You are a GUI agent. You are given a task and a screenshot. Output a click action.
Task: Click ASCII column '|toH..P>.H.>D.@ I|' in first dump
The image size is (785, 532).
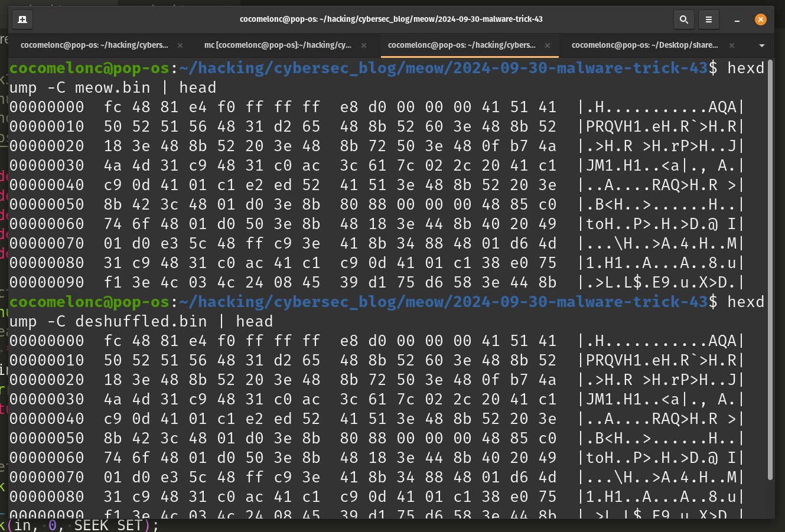pyautogui.click(x=661, y=224)
